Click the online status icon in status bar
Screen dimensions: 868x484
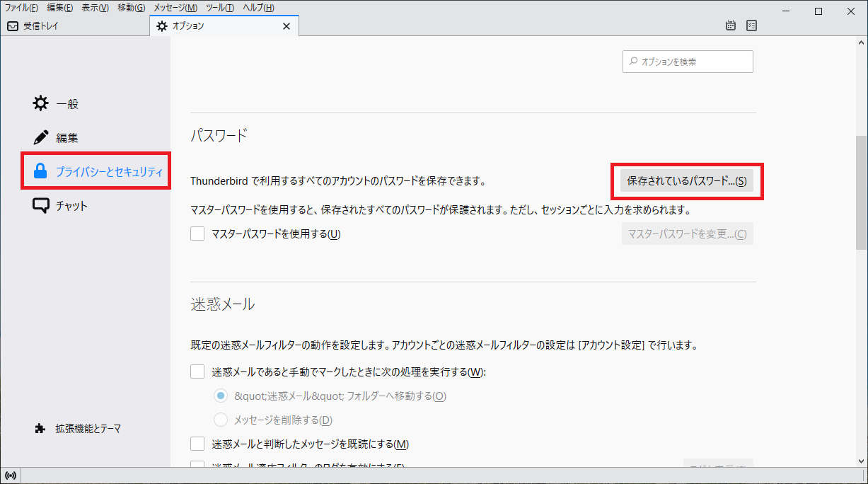pos(10,475)
